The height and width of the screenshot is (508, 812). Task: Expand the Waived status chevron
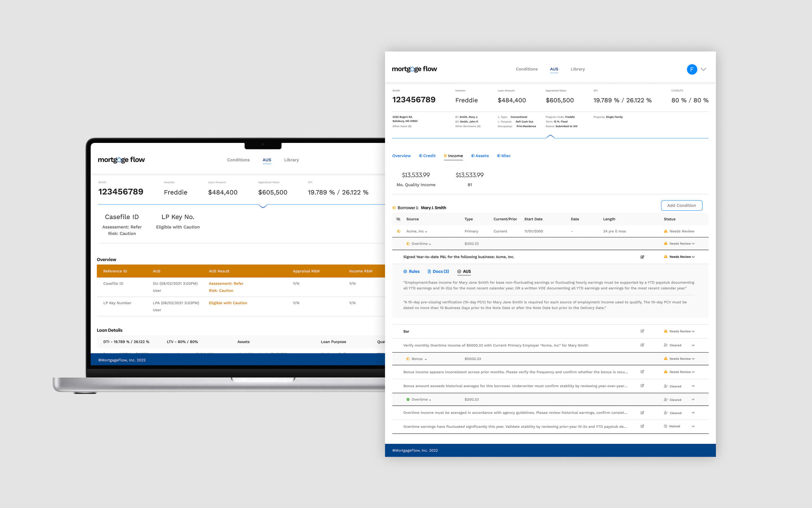click(x=693, y=426)
